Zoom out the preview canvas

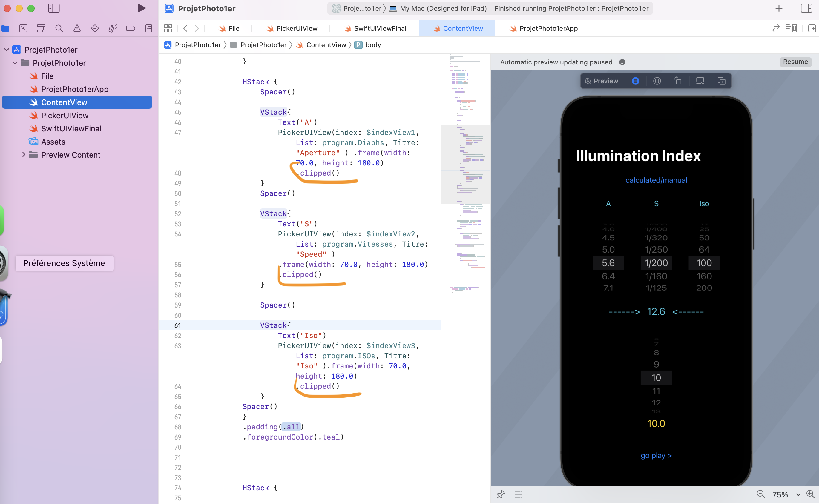tap(761, 494)
